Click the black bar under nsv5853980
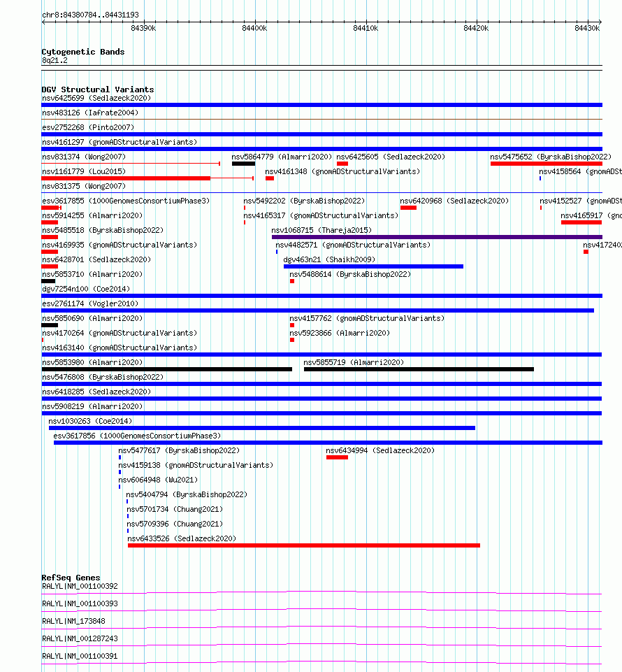This screenshot has height=672, width=622. [x=166, y=369]
